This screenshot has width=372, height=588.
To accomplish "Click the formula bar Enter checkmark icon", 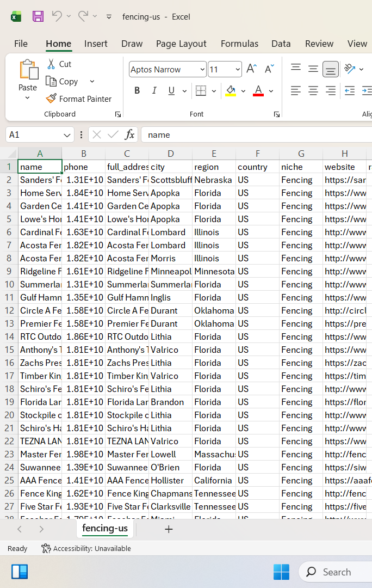I will click(113, 134).
